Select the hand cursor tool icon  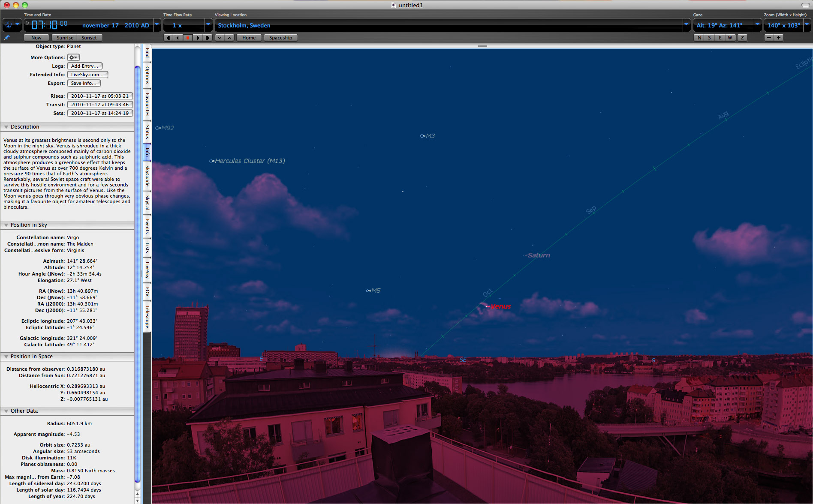point(8,25)
